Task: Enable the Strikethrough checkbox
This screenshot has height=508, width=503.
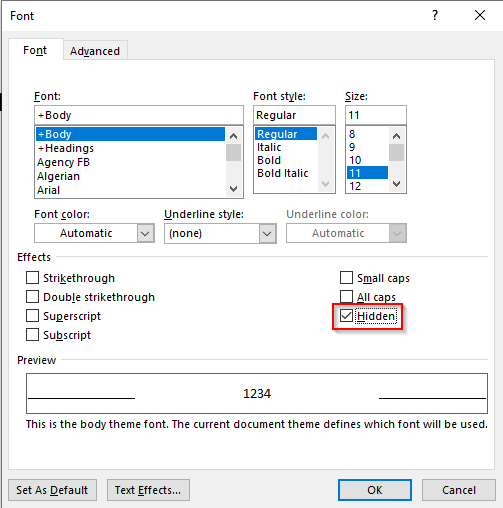Action: pos(32,278)
